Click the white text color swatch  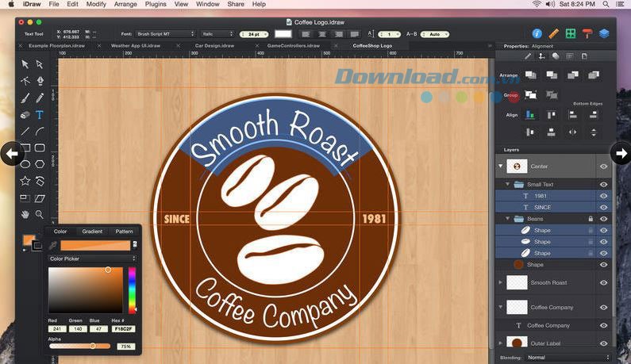[x=283, y=34]
